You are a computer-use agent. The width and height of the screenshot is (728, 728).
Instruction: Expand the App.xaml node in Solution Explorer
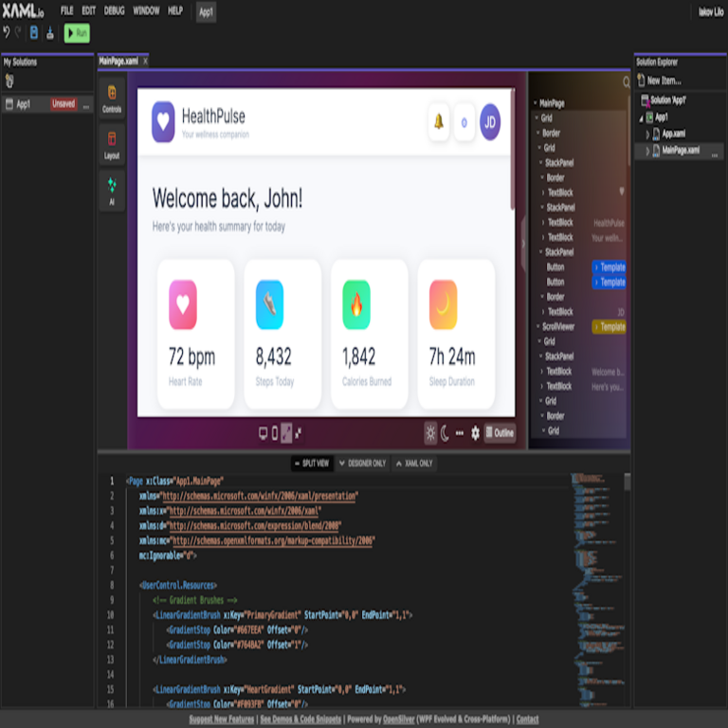(648, 135)
